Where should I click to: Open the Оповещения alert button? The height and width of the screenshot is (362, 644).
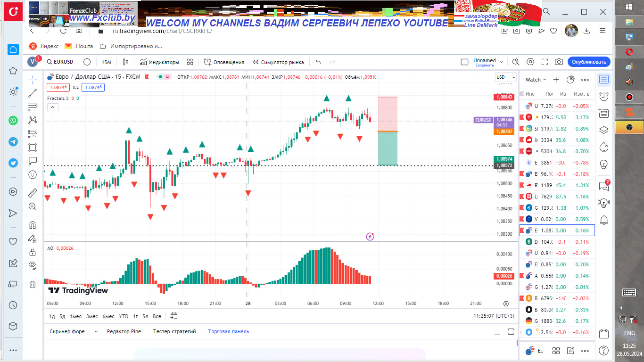point(224,62)
